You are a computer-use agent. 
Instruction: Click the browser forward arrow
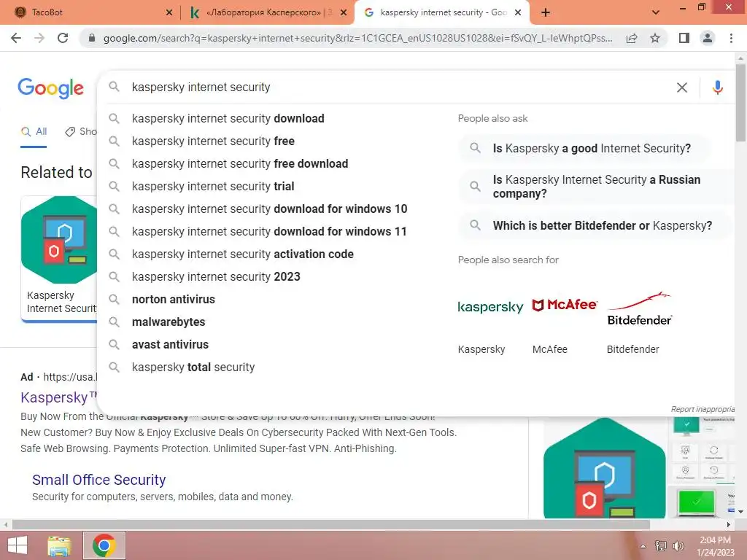click(39, 38)
